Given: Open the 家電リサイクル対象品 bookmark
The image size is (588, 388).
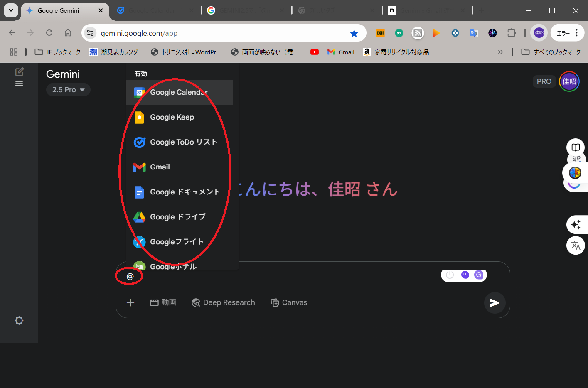Looking at the screenshot, I should click(399, 52).
